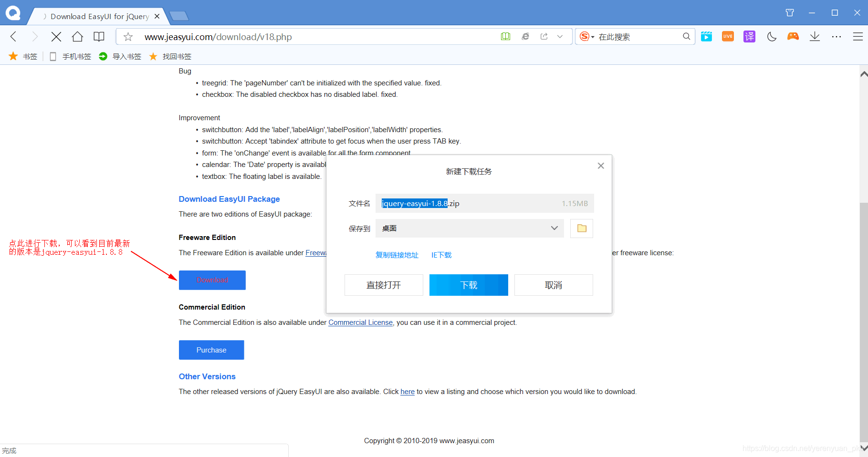
Task: Open the translate (译) toolbar icon
Action: [749, 36]
